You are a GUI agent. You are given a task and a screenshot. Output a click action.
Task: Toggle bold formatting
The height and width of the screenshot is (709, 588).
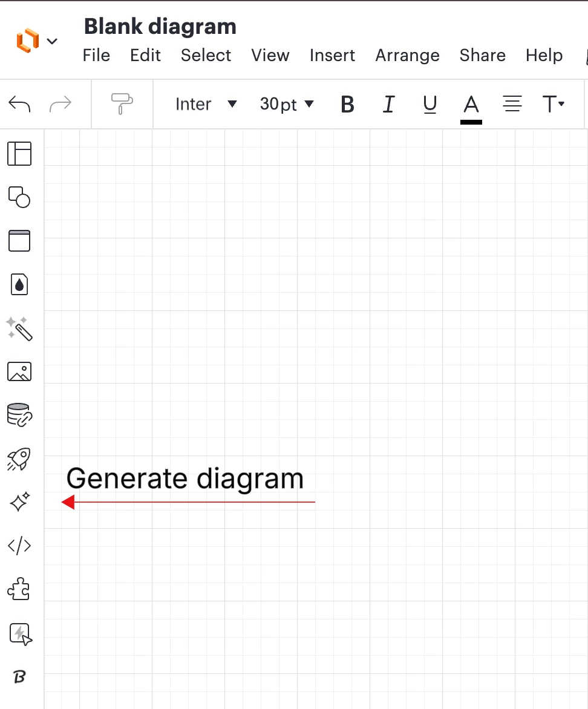[347, 105]
